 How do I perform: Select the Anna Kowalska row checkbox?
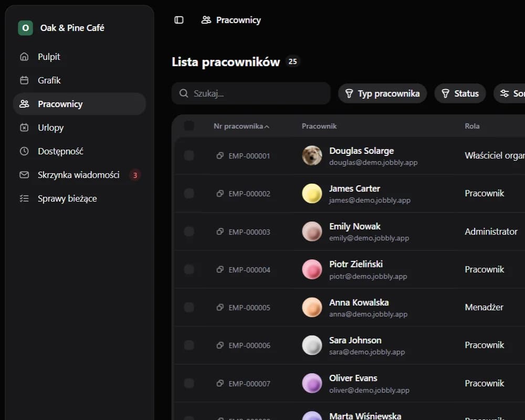pos(189,307)
